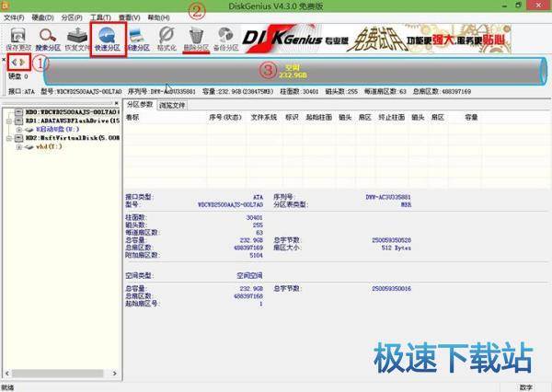
Task: Click the Volume Label (卷标) column header
Action: pos(132,117)
